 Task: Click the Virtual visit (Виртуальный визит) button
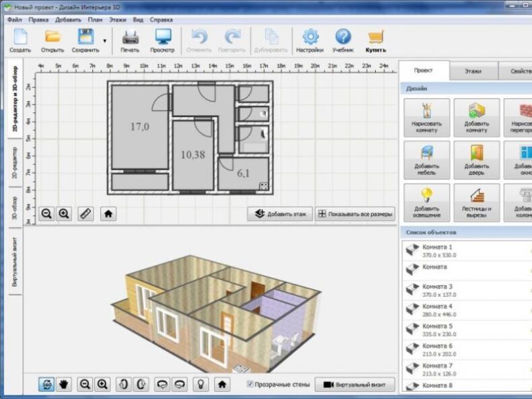click(x=355, y=384)
